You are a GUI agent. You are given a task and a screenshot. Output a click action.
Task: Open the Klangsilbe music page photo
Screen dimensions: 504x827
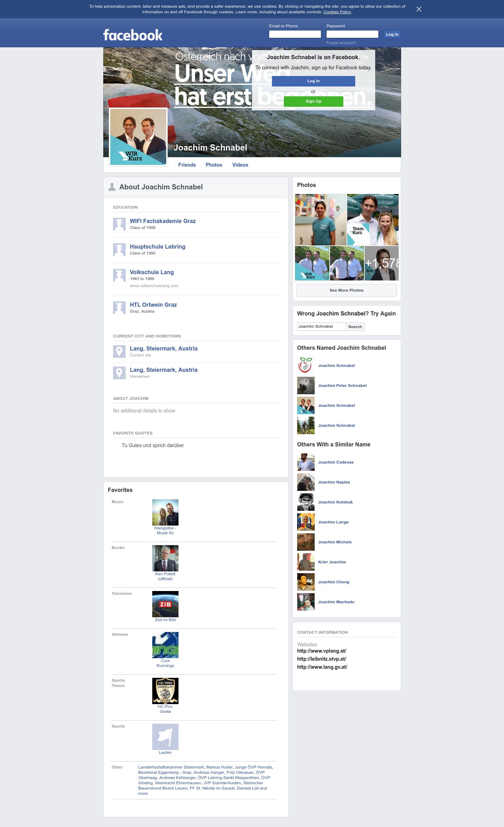165,512
